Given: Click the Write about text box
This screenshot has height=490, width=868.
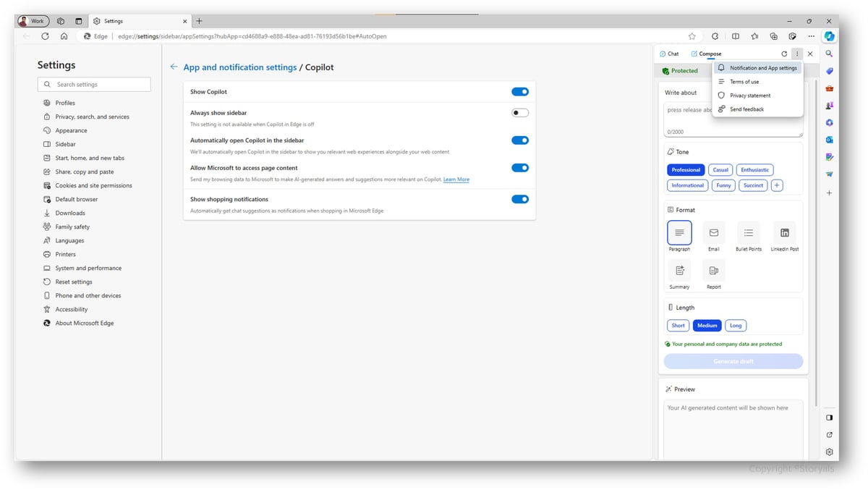Looking at the screenshot, I should point(733,119).
